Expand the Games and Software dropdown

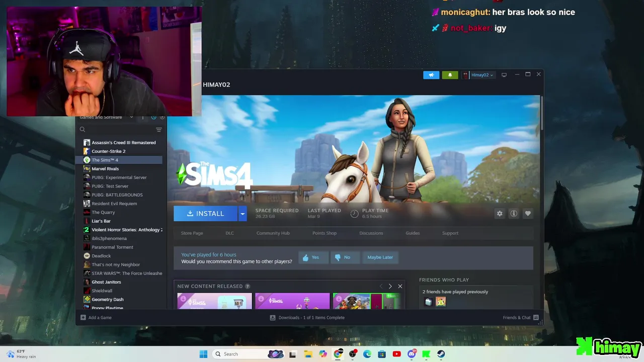(131, 117)
